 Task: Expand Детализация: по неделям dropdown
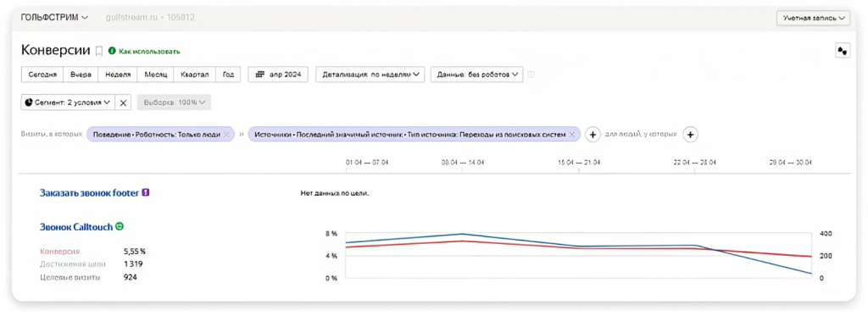point(370,75)
